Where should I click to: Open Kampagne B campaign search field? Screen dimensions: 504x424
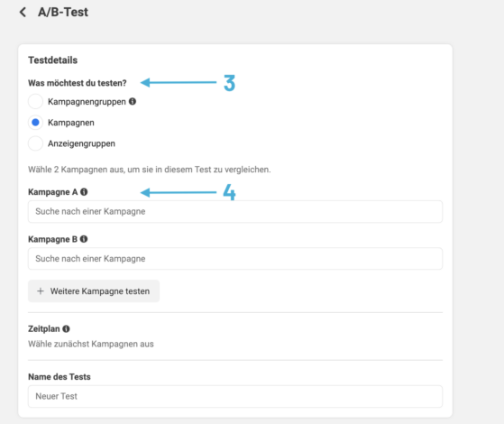235,259
